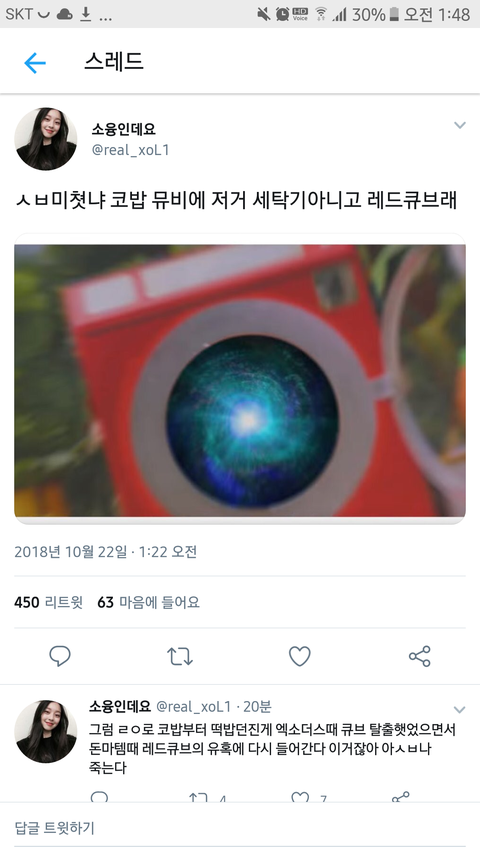Open the red washing machine image
480x853 pixels.
pos(240,380)
